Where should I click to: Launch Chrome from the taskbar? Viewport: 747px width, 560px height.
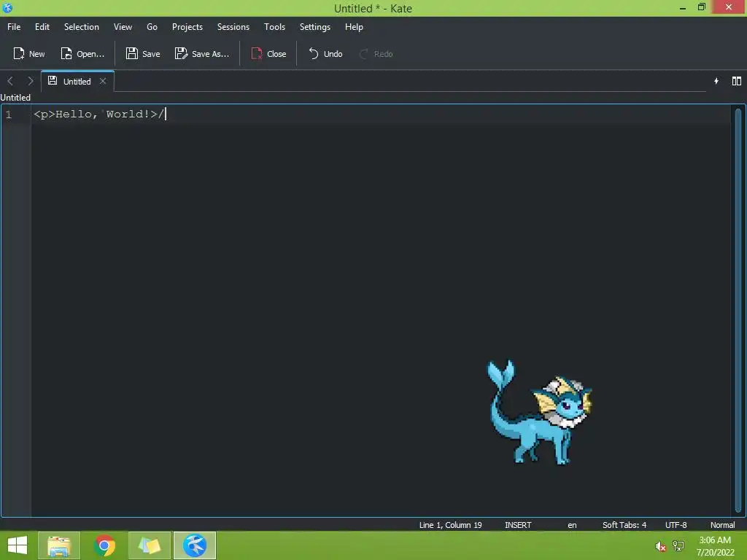[104, 545]
